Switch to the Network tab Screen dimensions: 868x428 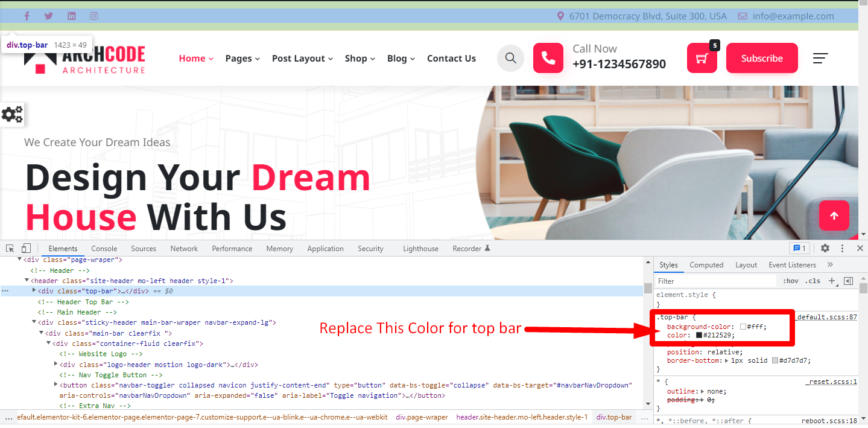coord(184,249)
